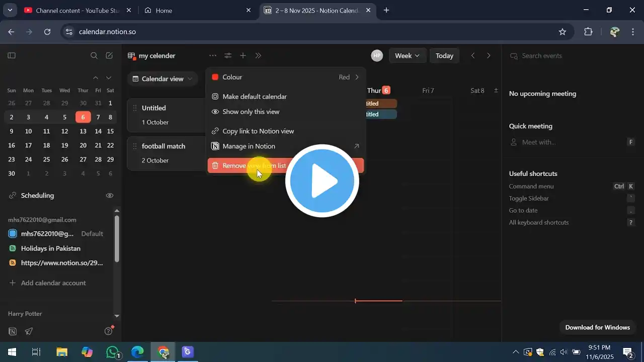
Task: Go to the previous month in the mini calendar
Action: tap(96, 77)
